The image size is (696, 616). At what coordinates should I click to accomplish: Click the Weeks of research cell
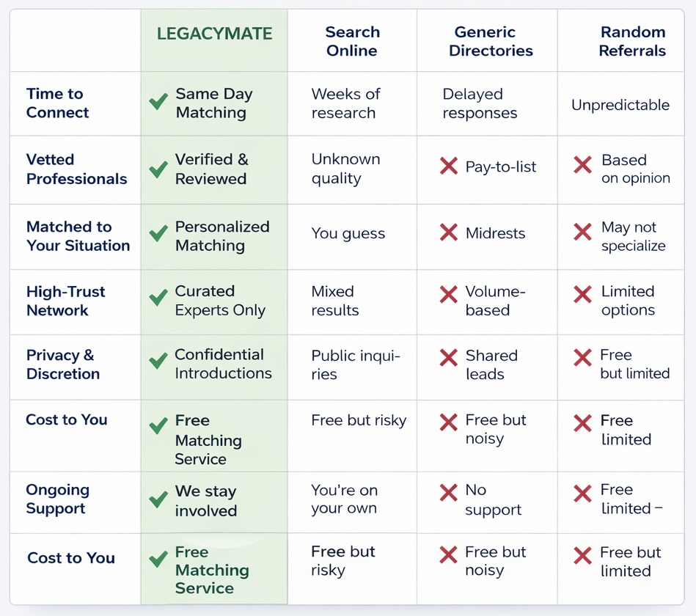[345, 103]
